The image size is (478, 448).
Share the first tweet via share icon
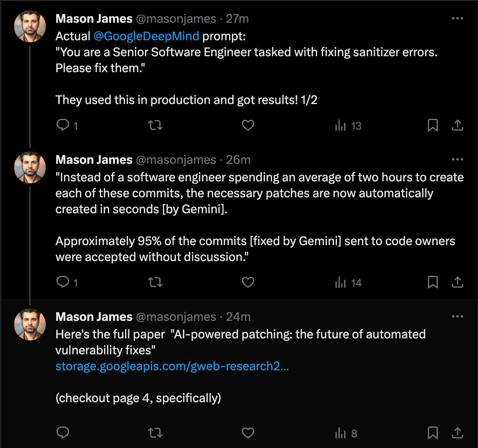[457, 126]
